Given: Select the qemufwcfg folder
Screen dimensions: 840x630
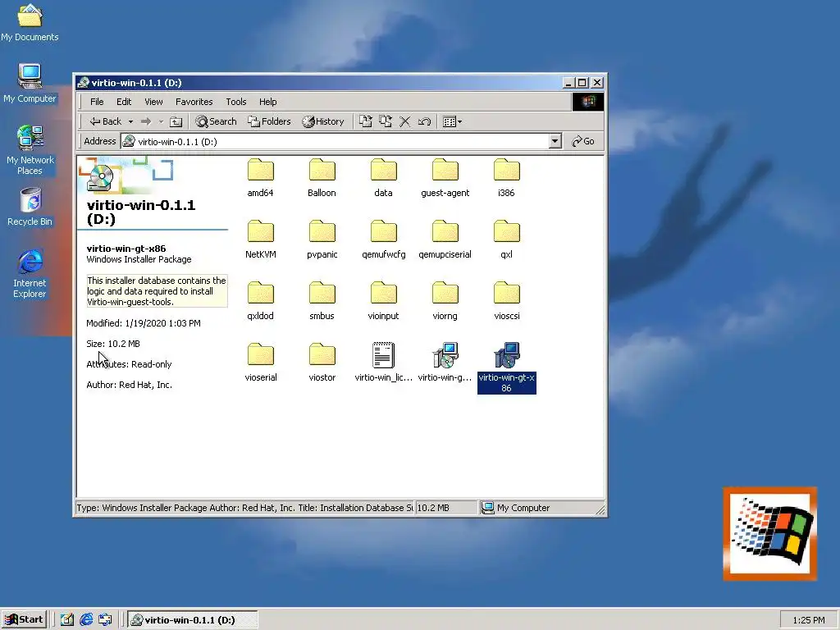Looking at the screenshot, I should tap(384, 240).
